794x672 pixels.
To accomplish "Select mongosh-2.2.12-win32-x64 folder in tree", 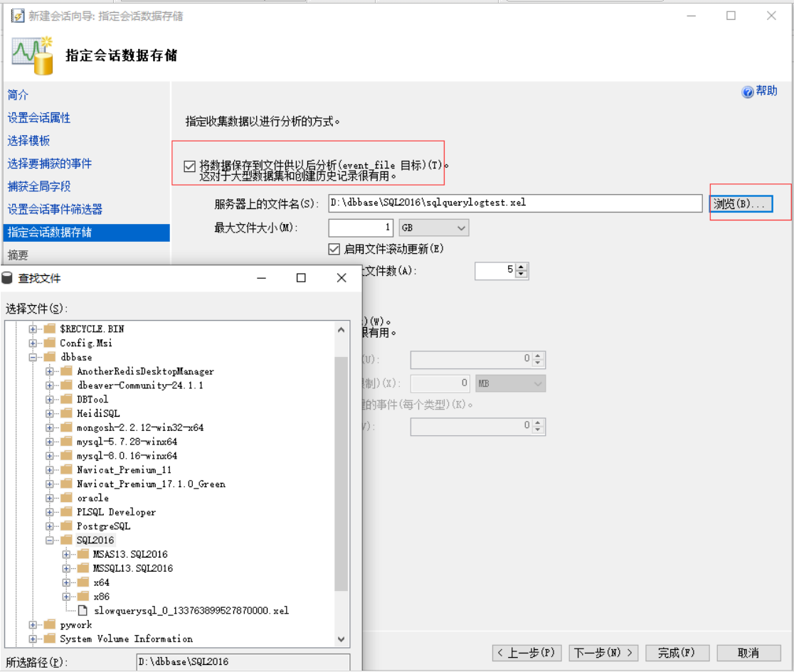I will coord(140,427).
